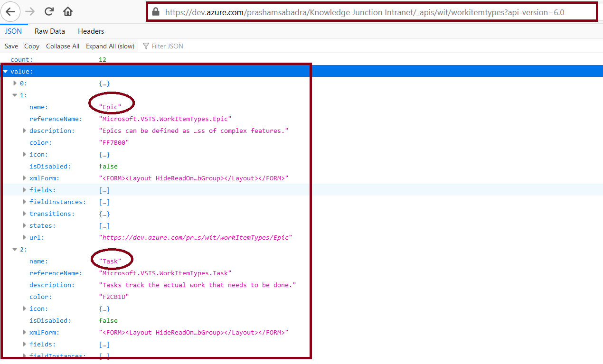Viewport: 603px width, 364px height.
Task: Click the Epic states […] value
Action: (104, 225)
